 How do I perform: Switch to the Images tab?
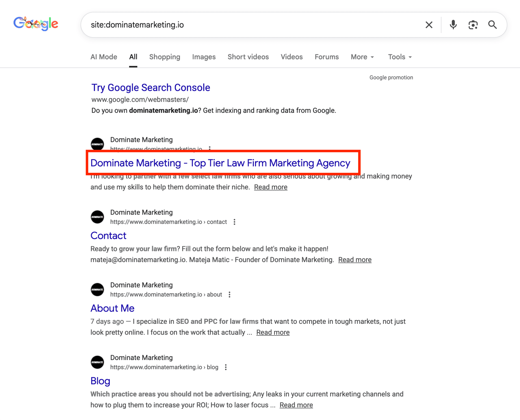pyautogui.click(x=204, y=57)
